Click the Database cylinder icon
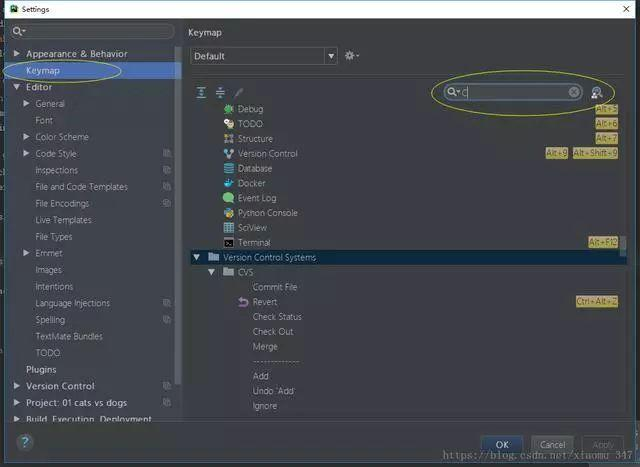640x467 pixels. click(229, 168)
